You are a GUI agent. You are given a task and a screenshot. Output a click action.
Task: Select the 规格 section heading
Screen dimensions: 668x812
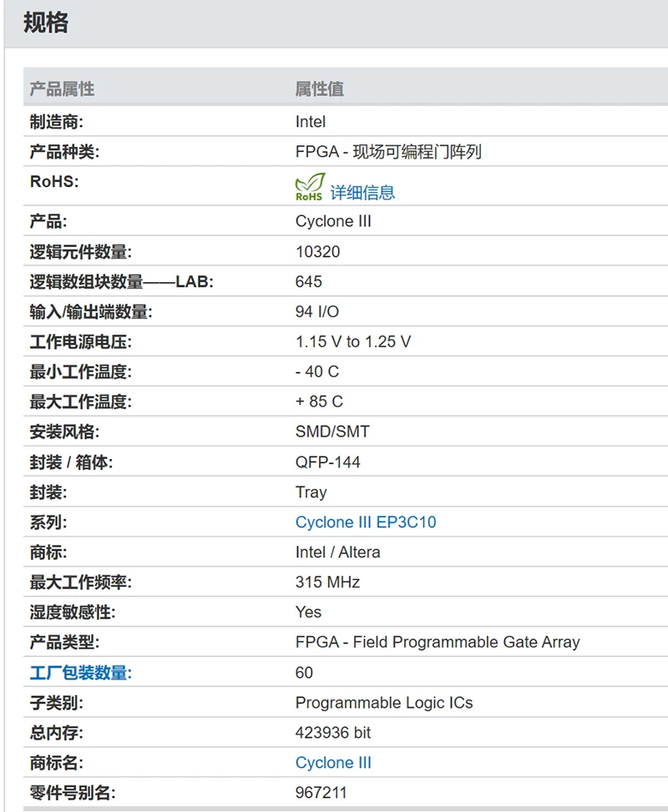point(46,24)
